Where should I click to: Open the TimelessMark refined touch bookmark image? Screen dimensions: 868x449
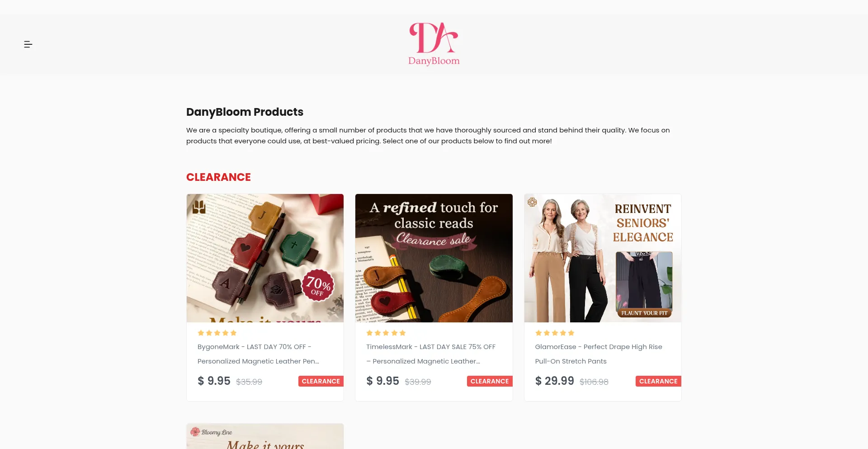coord(434,258)
